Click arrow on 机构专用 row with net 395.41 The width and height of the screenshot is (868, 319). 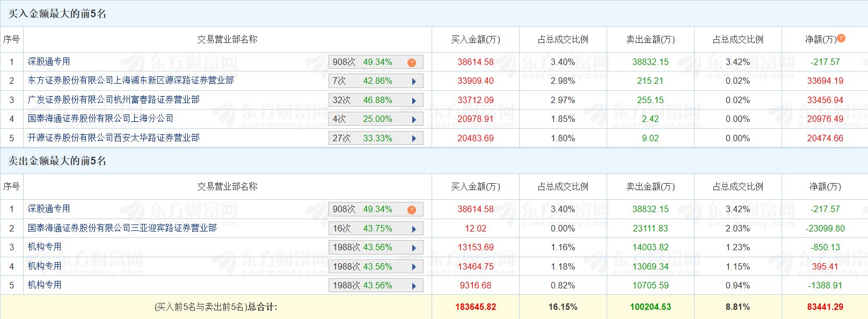click(x=414, y=267)
